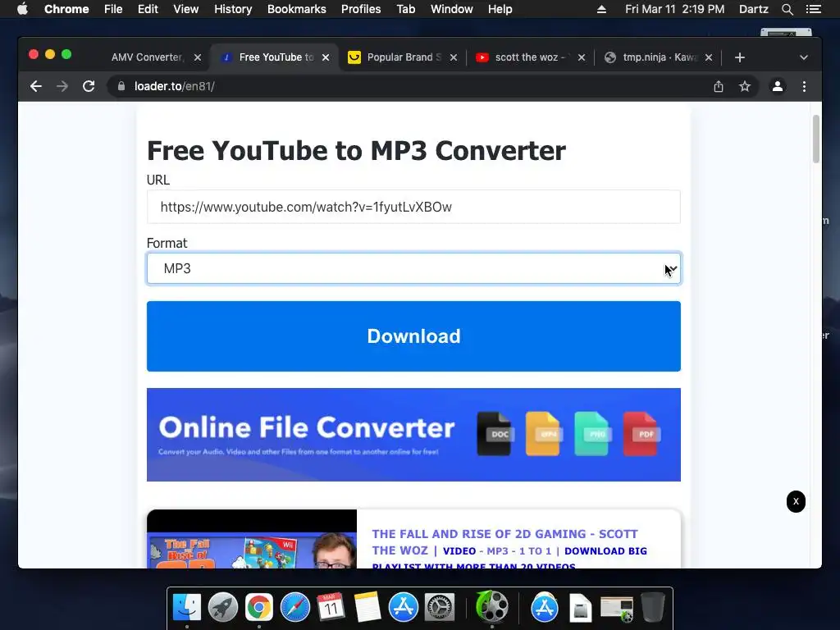
Task: Open Calendar in the dock
Action: pyautogui.click(x=331, y=607)
